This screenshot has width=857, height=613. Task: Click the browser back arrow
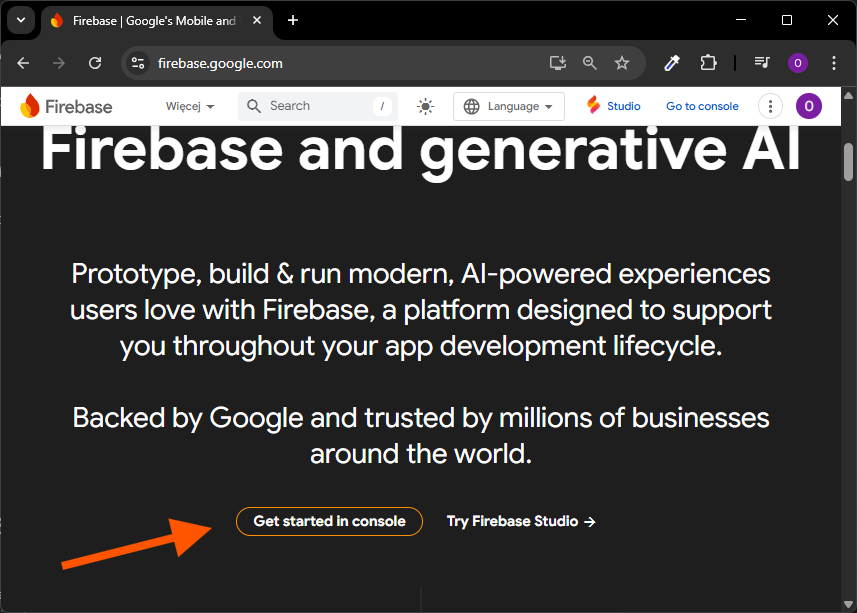[23, 63]
